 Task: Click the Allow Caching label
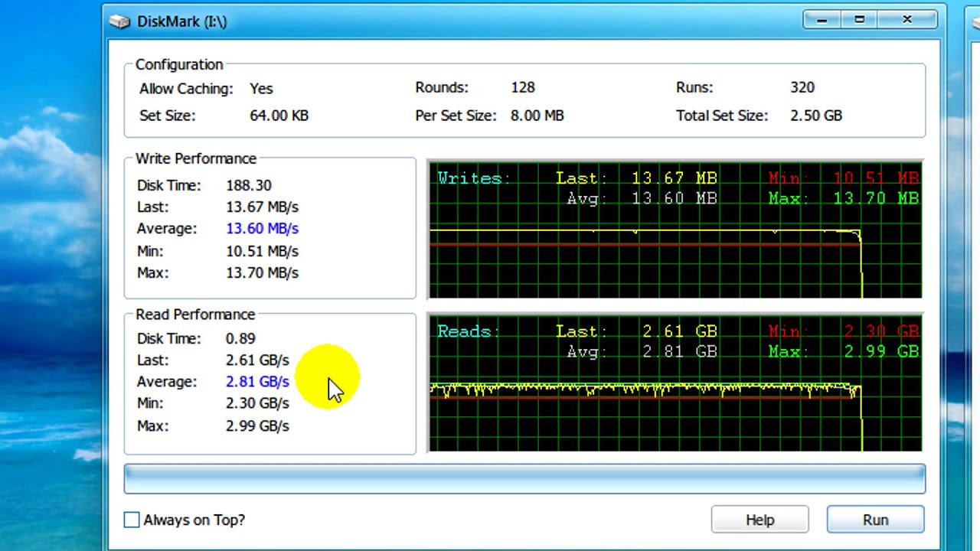(186, 89)
